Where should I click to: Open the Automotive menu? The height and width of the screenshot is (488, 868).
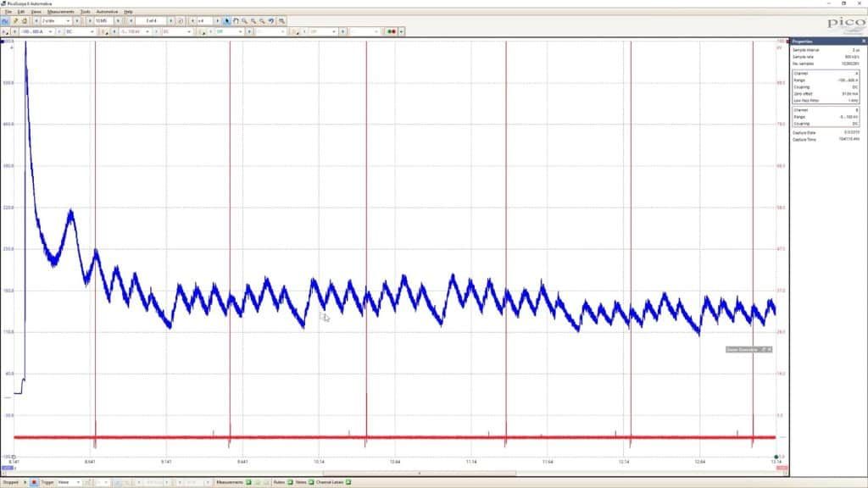pyautogui.click(x=107, y=11)
